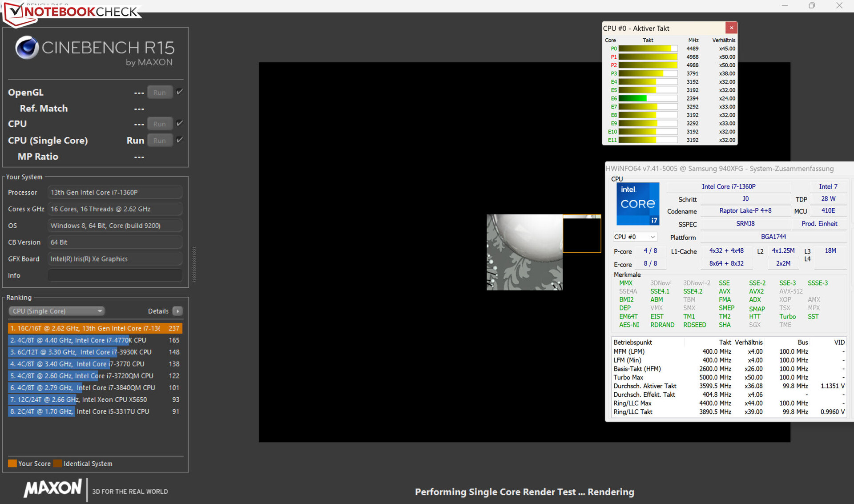Image resolution: width=854 pixels, height=504 pixels.
Task: Toggle the OpenGL test checkmark
Action: pyautogui.click(x=180, y=92)
